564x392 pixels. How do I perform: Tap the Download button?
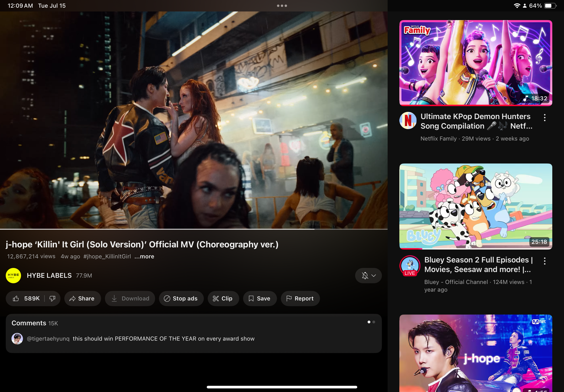[x=130, y=298]
